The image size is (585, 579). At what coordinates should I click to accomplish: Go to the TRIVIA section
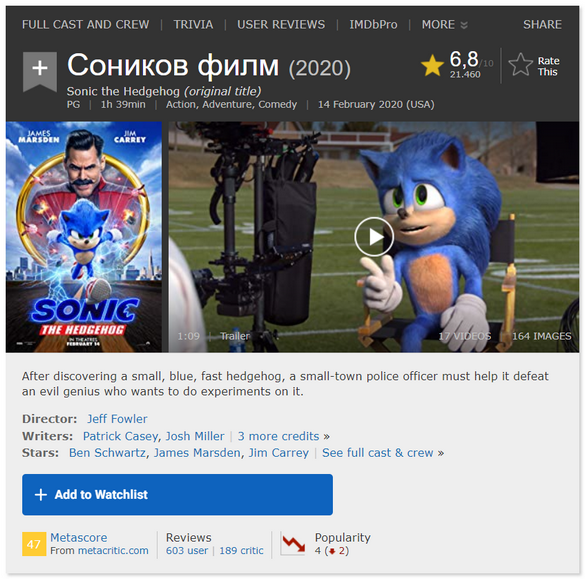[x=193, y=25]
